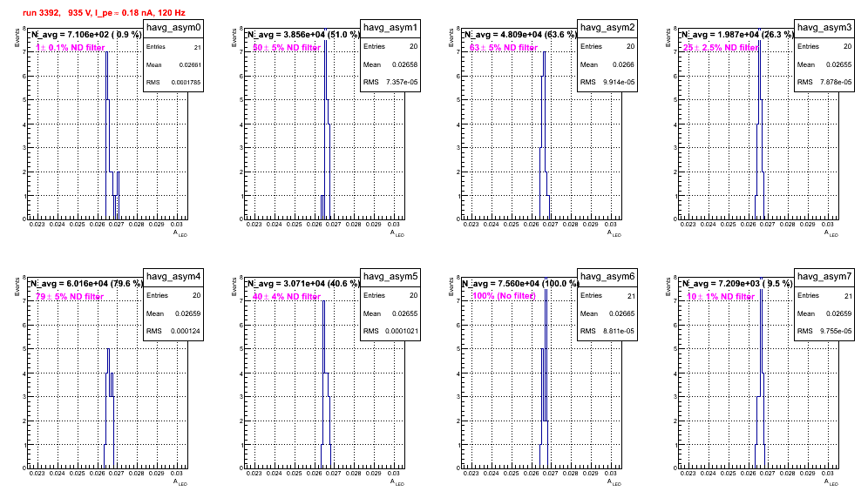
Task: Click RMS value 7.357e-05
Action: coord(402,83)
